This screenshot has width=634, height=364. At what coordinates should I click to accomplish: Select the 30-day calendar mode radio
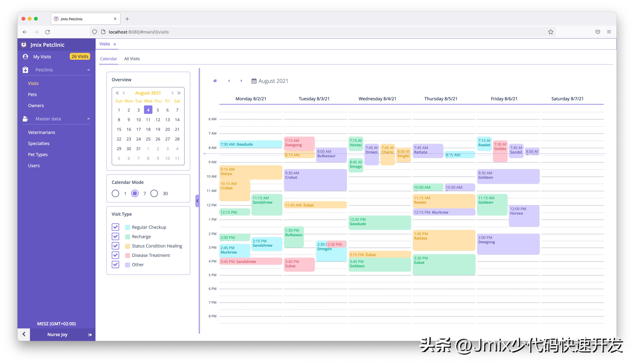(x=154, y=193)
